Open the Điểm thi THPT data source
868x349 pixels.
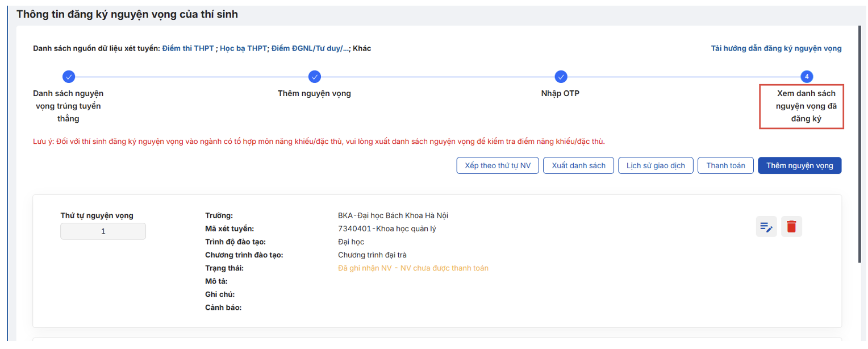tap(188, 49)
